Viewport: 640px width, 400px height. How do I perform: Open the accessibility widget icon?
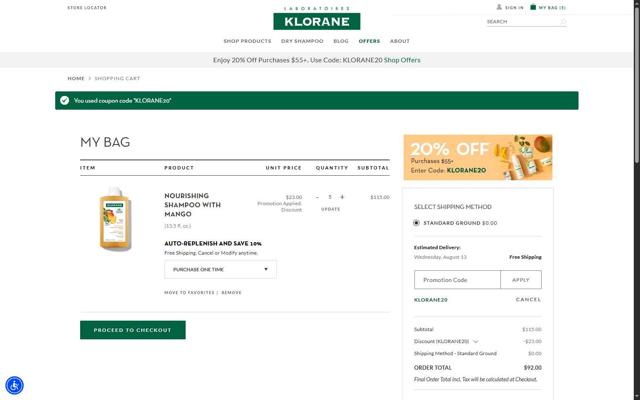tap(14, 385)
